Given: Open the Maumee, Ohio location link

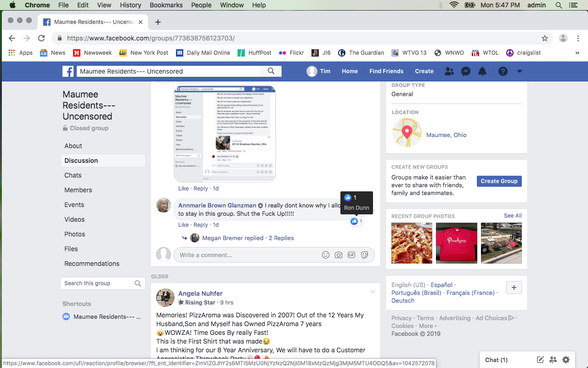Looking at the screenshot, I should tap(446, 135).
